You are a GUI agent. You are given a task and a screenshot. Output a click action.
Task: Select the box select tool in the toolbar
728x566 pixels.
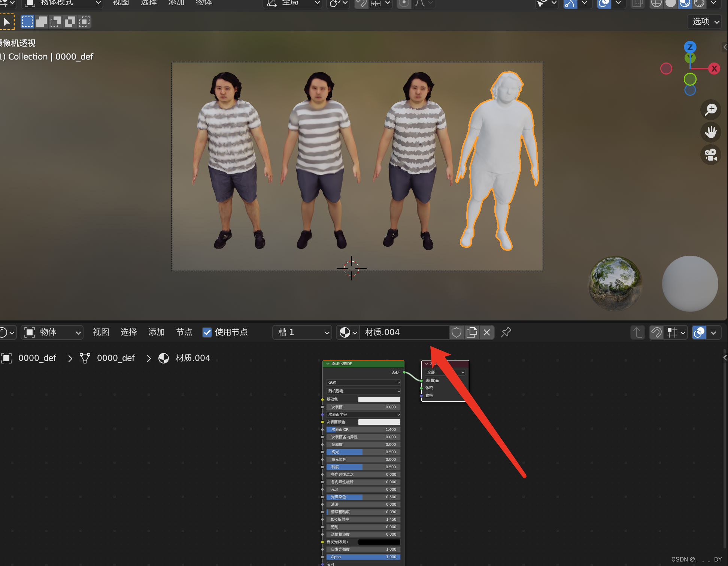[27, 21]
